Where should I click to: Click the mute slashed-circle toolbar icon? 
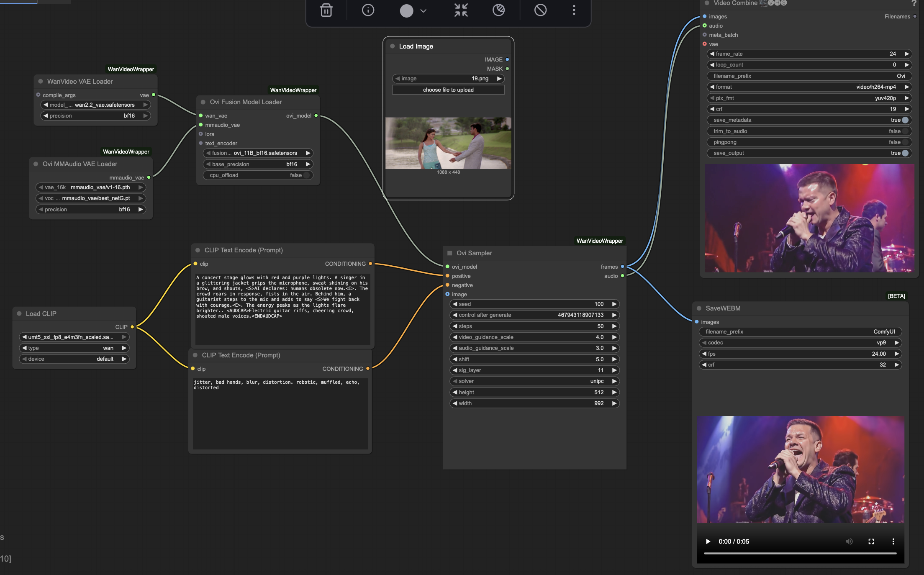point(540,10)
